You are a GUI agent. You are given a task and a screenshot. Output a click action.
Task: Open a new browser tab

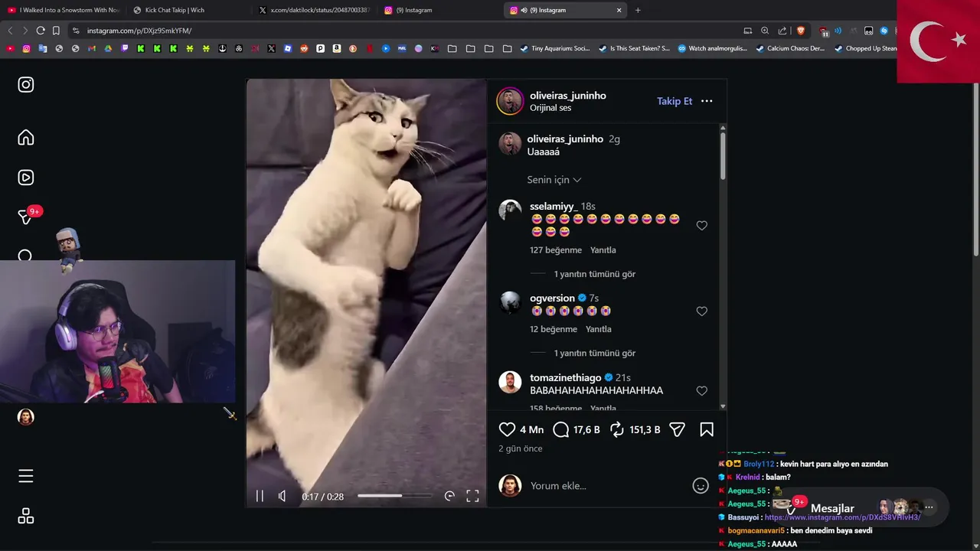638,10
